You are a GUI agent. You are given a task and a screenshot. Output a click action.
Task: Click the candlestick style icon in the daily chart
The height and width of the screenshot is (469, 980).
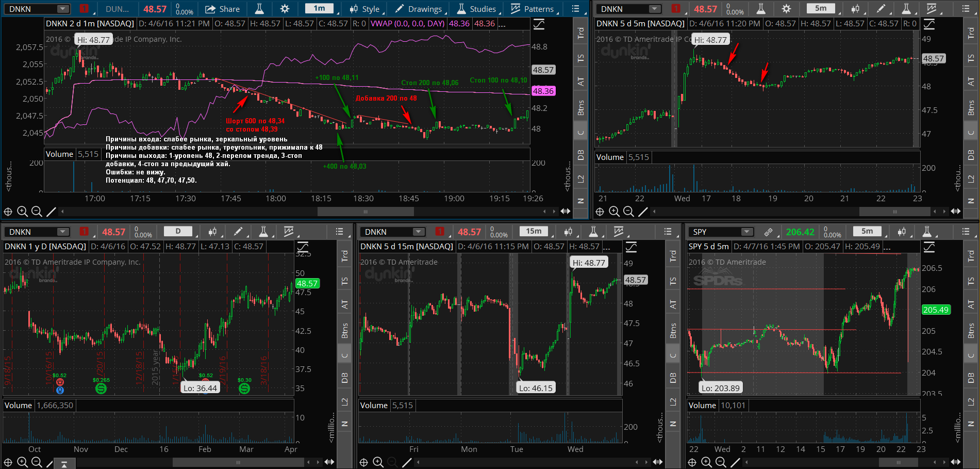pyautogui.click(x=212, y=232)
